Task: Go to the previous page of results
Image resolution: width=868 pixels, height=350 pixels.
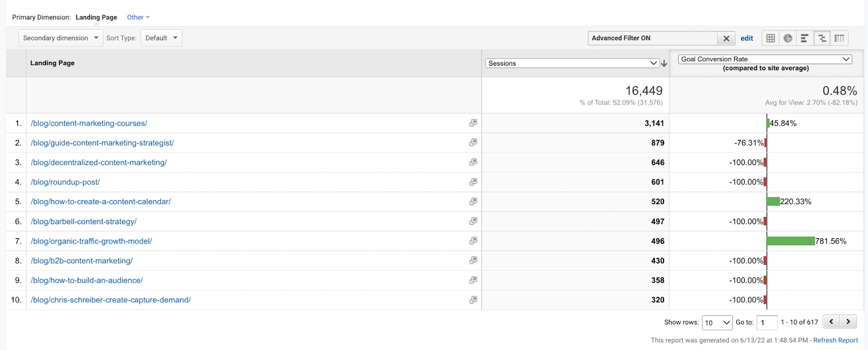Action: tap(831, 322)
